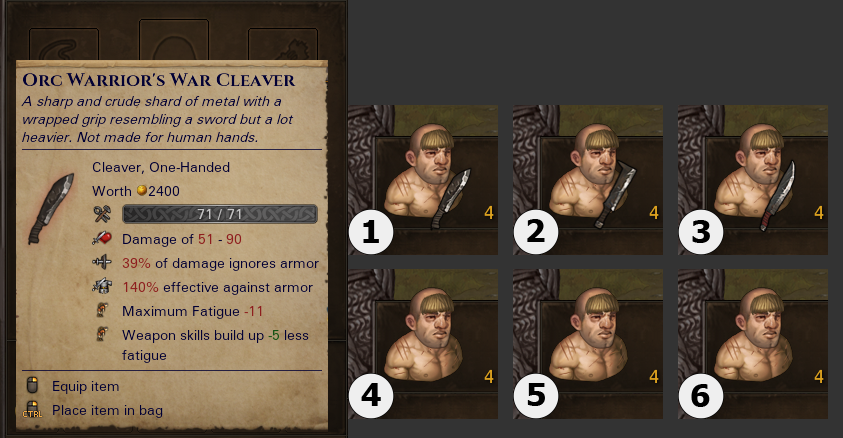Click the Equip item hint text
843x438 pixels.
[x=85, y=386]
